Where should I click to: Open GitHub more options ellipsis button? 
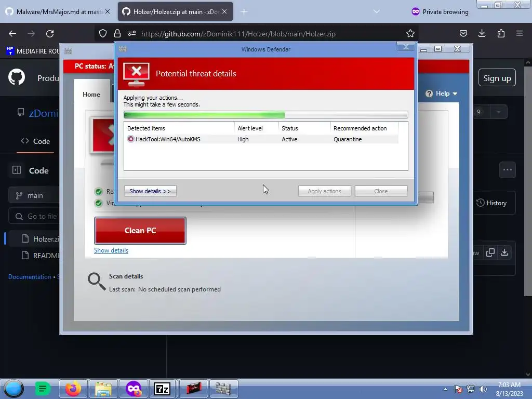click(508, 170)
